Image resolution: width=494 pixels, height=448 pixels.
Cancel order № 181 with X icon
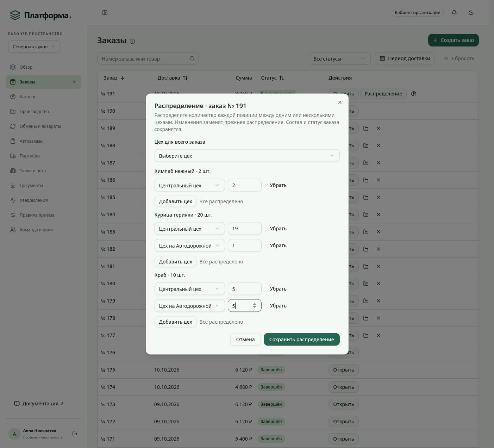click(x=379, y=266)
